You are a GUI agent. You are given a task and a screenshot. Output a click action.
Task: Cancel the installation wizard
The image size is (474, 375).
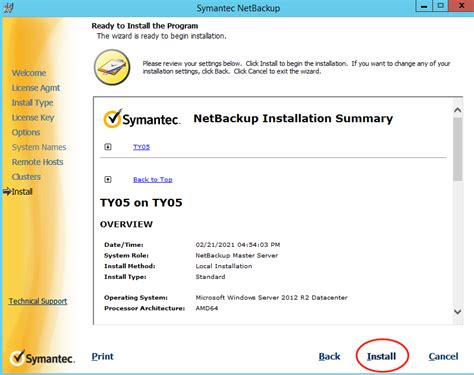(x=443, y=356)
